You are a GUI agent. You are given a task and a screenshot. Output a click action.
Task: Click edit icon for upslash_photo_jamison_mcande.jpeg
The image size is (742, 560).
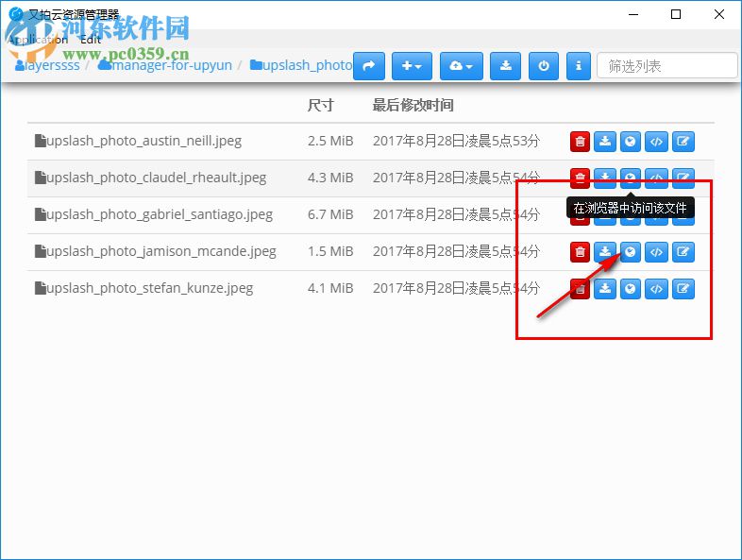coord(683,252)
